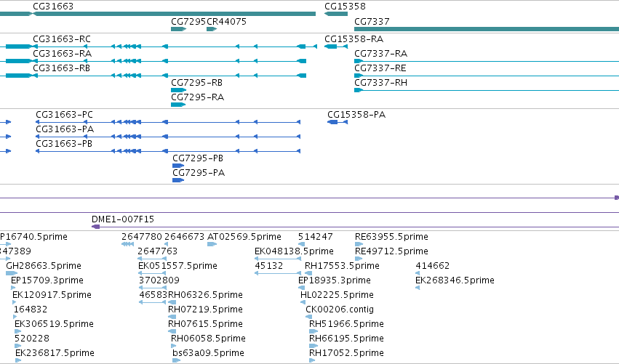Click the 514247 feature label
Image resolution: width=619 pixels, height=364 pixels.
point(316,237)
